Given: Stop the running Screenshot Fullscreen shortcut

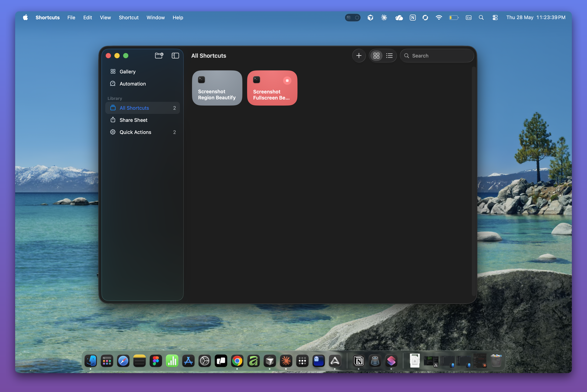Looking at the screenshot, I should tap(287, 81).
